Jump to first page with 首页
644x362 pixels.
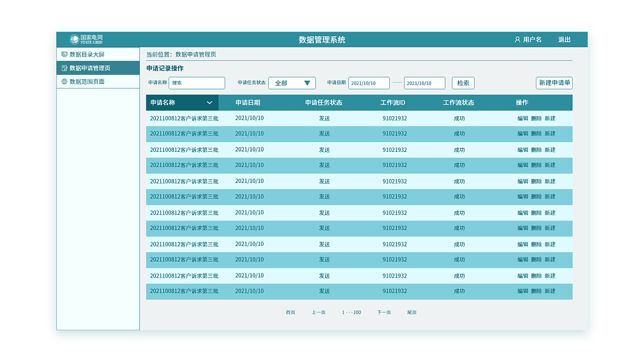coord(290,312)
